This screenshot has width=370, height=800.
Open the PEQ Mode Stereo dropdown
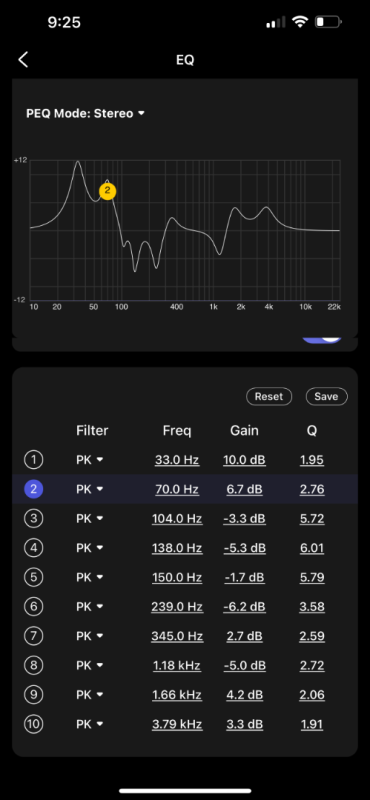[85, 113]
